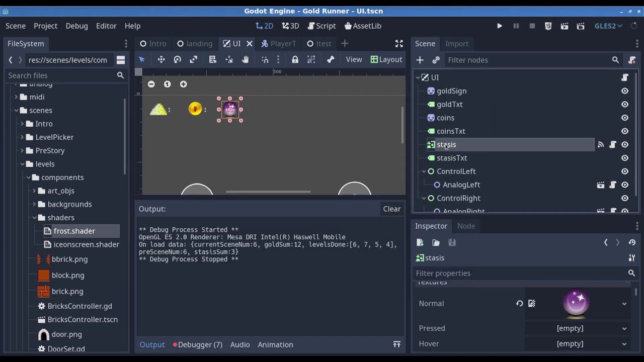Image resolution: width=644 pixels, height=362 pixels.
Task: Hide the ControlLeft node
Action: 624,171
